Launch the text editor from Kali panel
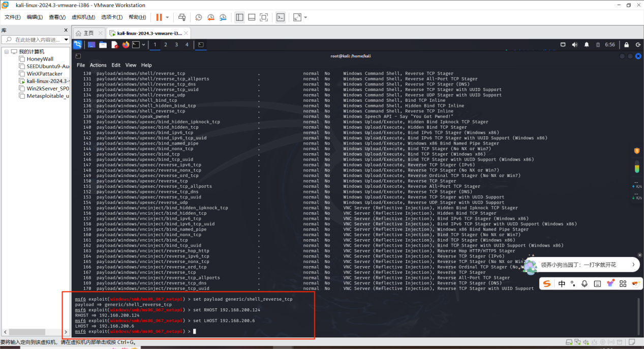Image resolution: width=644 pixels, height=349 pixels. [114, 45]
